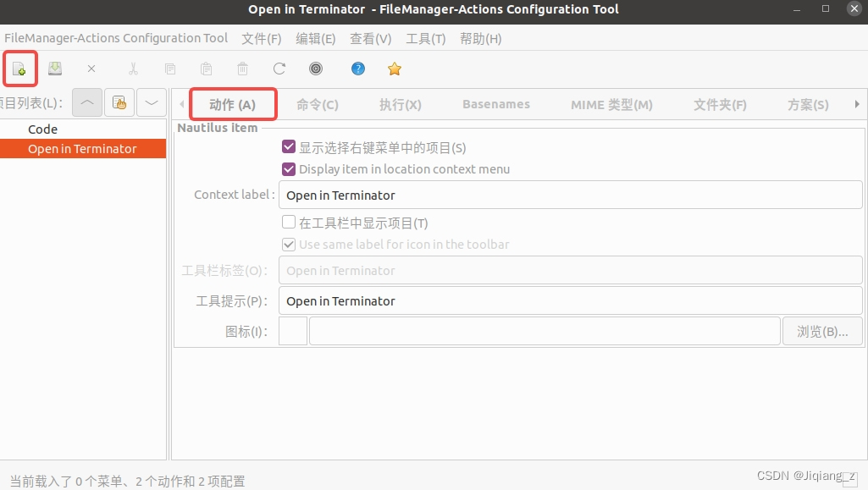Screen dimensions: 868x490
Task: Toggle Display item in location context menu
Action: (x=289, y=168)
